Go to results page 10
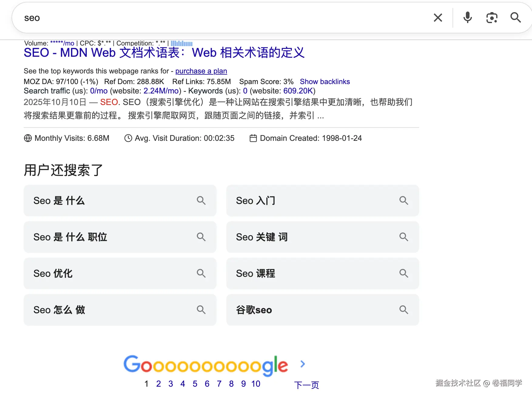Screen dimensions: 532x397 pos(256,384)
